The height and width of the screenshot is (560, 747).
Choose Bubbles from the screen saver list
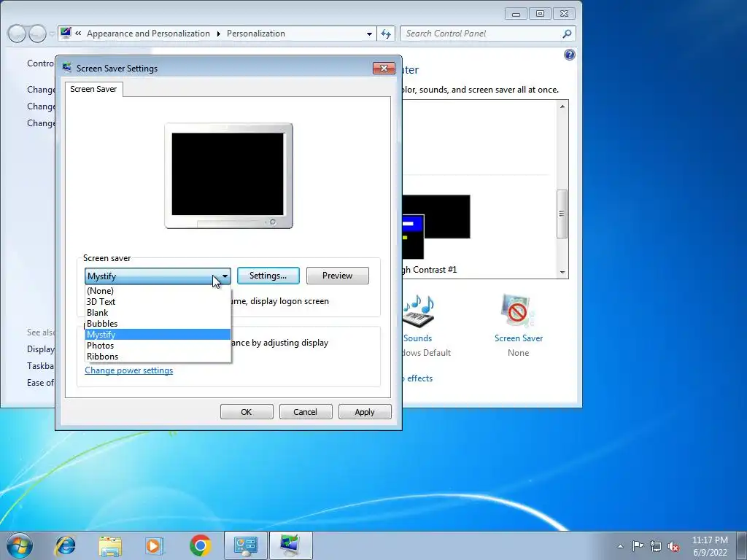click(x=158, y=323)
